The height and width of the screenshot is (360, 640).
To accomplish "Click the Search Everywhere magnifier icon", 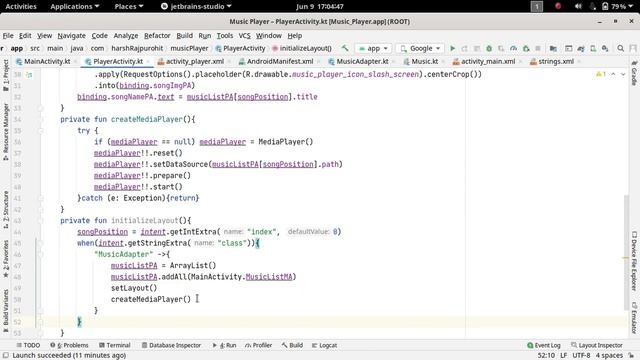I will pos(620,48).
